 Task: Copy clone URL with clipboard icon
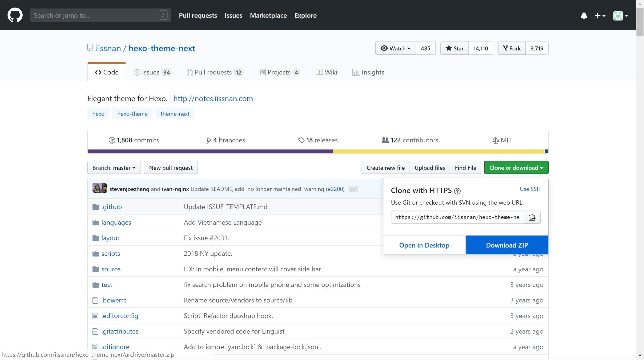532,217
